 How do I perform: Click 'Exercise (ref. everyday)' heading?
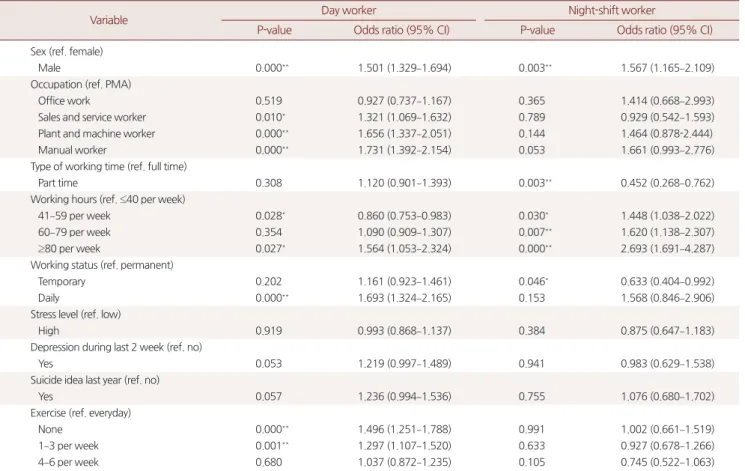point(81,413)
